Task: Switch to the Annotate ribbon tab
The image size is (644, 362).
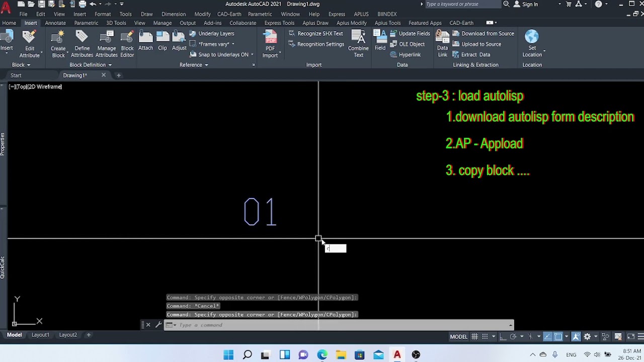Action: (55, 23)
